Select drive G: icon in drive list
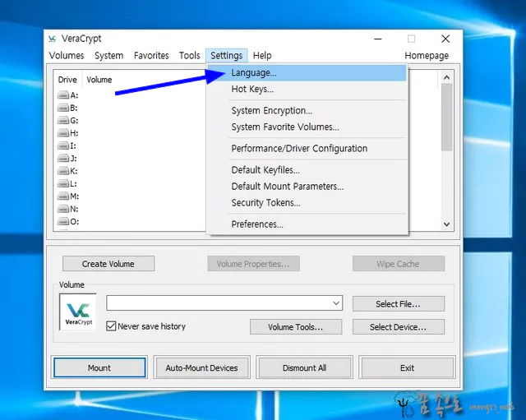The image size is (526, 420). point(63,121)
